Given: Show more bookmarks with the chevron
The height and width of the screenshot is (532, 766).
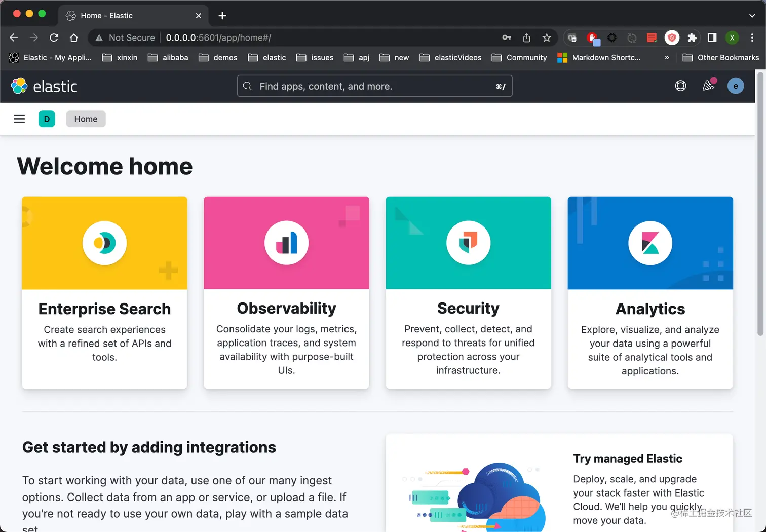Looking at the screenshot, I should coord(667,58).
